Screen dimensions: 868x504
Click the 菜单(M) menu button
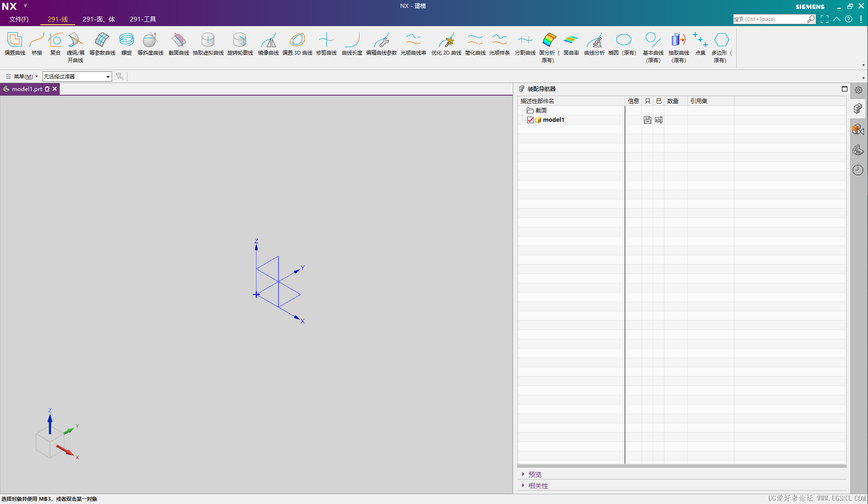(x=22, y=77)
